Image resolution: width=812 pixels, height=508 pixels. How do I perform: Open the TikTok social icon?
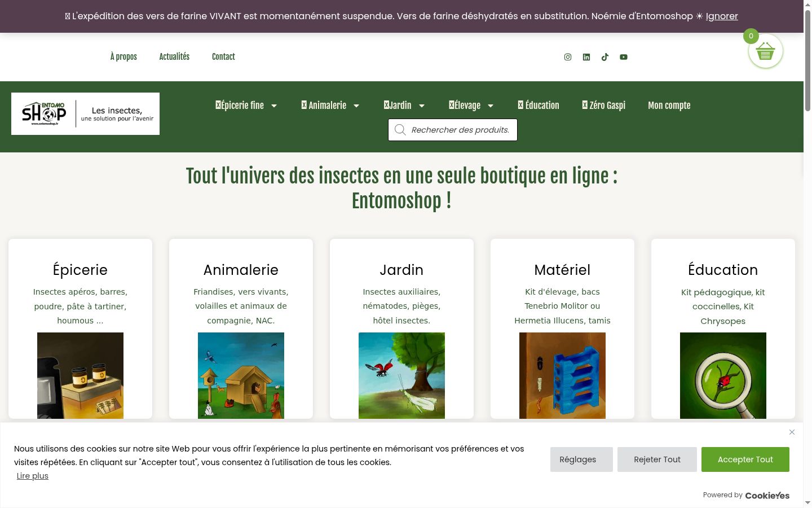pyautogui.click(x=605, y=57)
